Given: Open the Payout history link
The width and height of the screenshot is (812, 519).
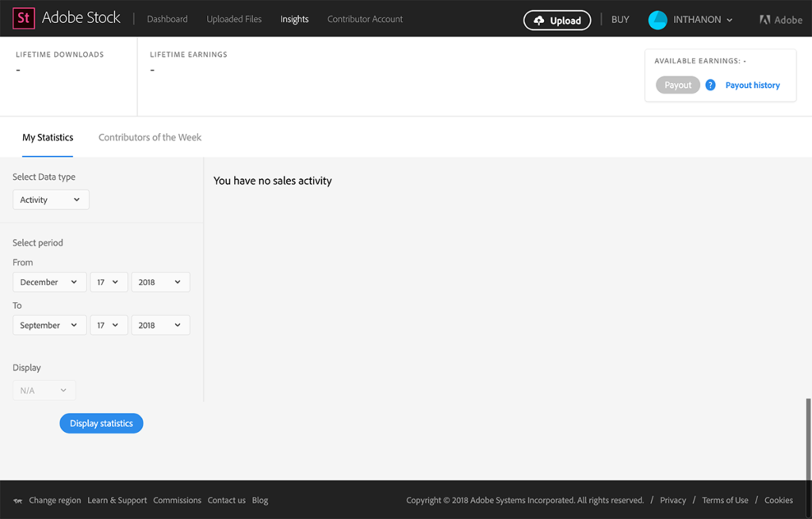Looking at the screenshot, I should point(753,85).
